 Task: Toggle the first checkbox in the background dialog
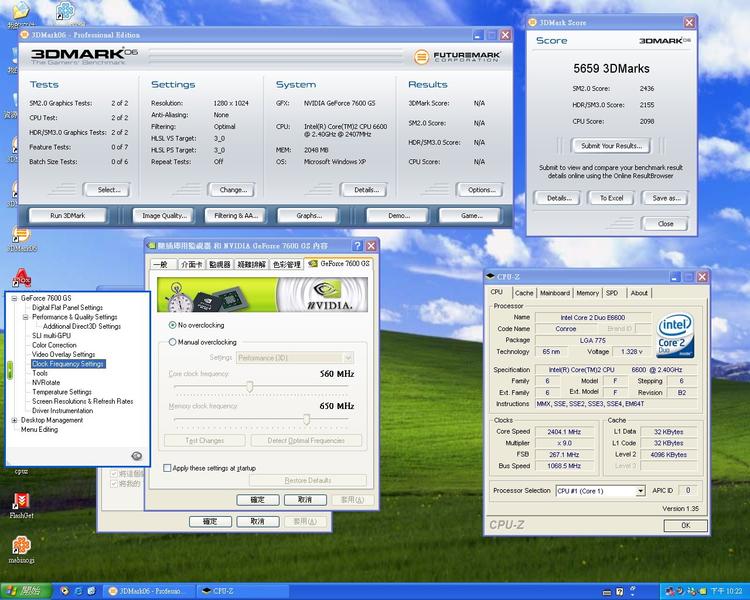(114, 474)
